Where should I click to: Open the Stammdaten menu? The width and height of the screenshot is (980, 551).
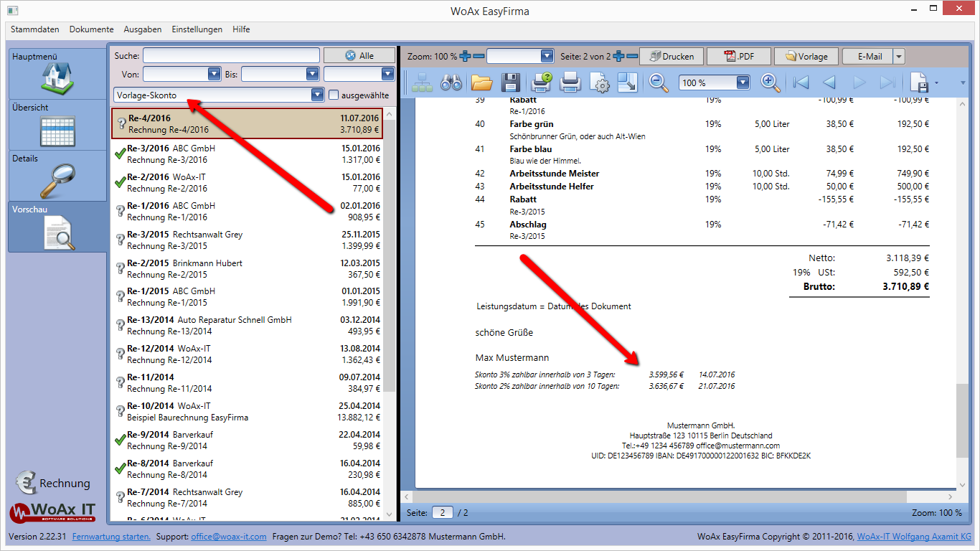[34, 29]
